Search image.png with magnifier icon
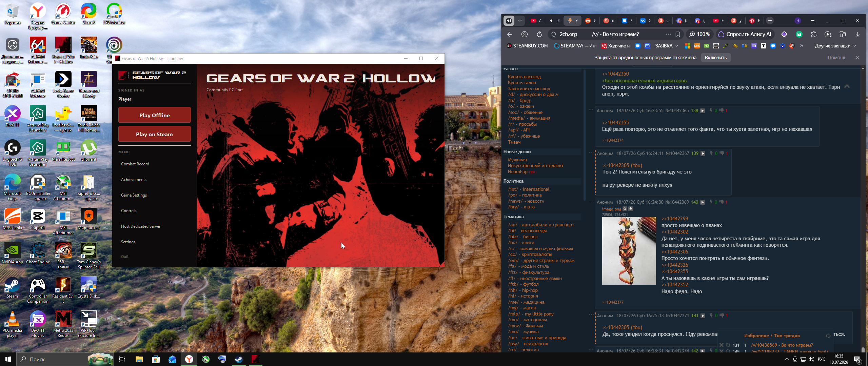Image resolution: width=868 pixels, height=366 pixels. [x=625, y=209]
